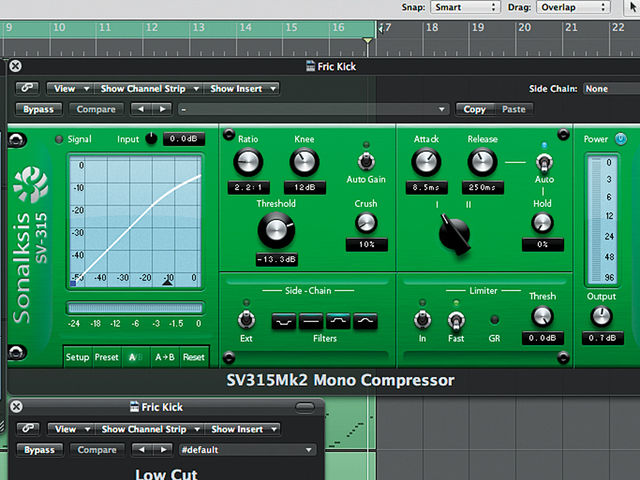Open Show Insert in Low Cut window
Viewport: 640px width, 480px height.
click(244, 429)
